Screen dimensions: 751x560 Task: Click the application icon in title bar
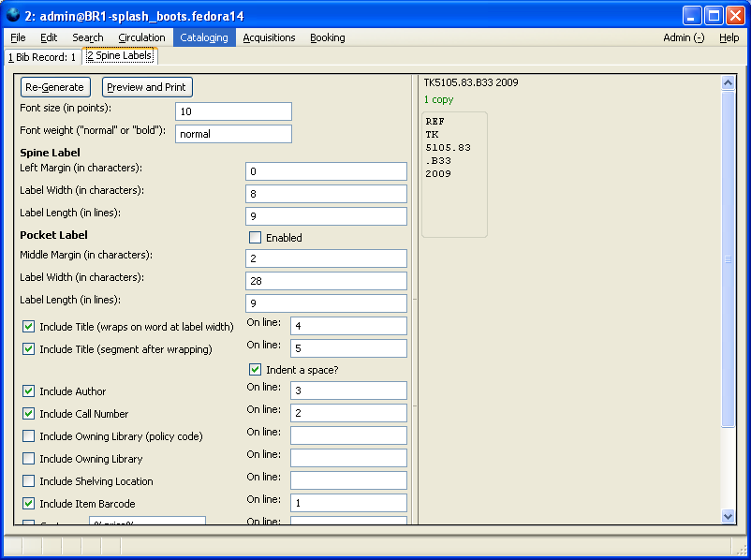pyautogui.click(x=12, y=14)
